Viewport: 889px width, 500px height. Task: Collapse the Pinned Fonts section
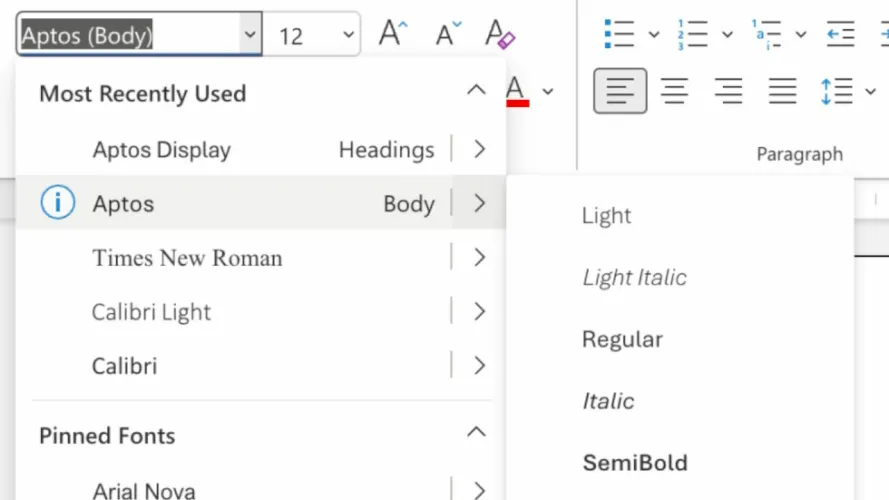476,433
